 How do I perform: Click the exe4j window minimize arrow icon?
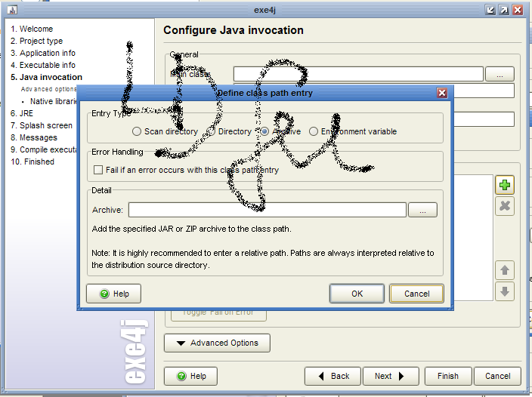pos(490,10)
